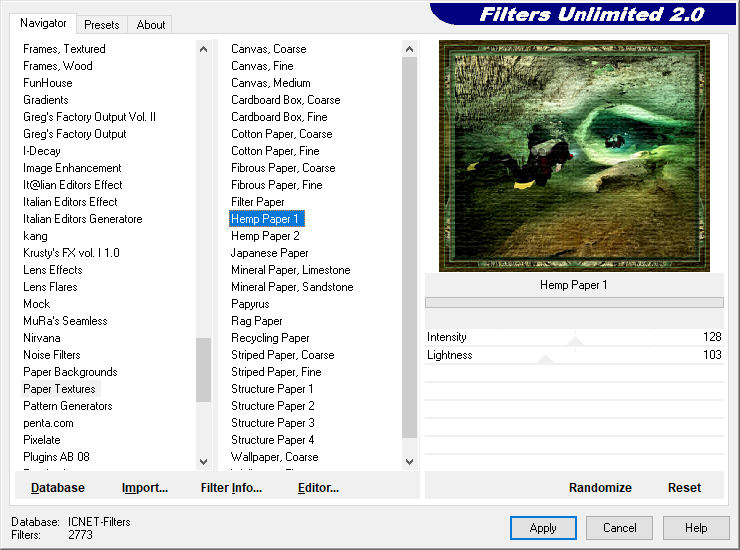Choose the Nirvana category
This screenshot has width=740, height=550.
(42, 338)
